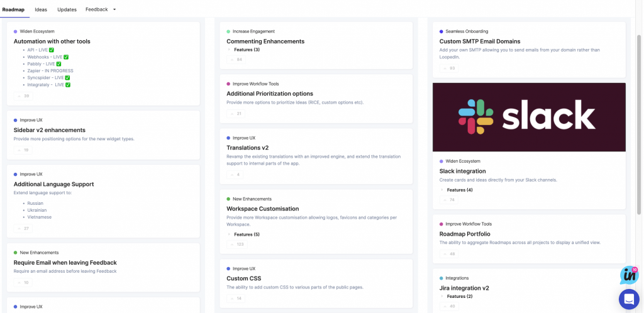Screen dimensions: 644x313
Task: Open Require Email when leaving Feedback title
Action: pos(65,263)
